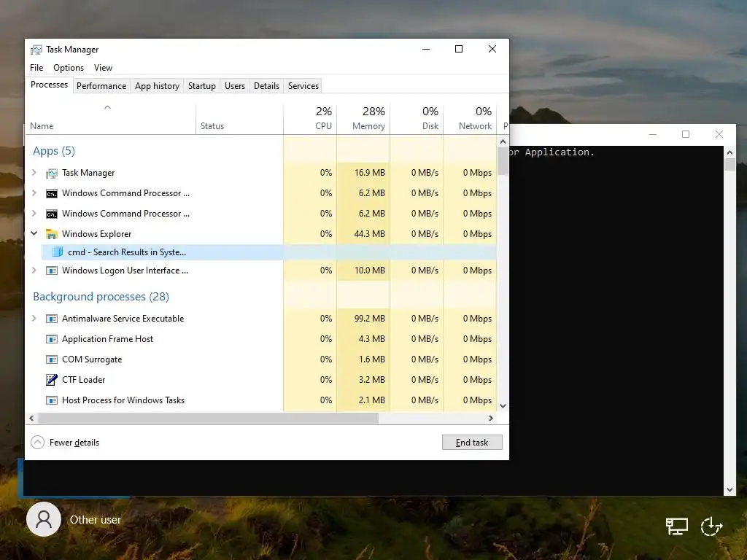The height and width of the screenshot is (560, 747).
Task: Click the cmd Search Results window icon
Action: [x=58, y=252]
